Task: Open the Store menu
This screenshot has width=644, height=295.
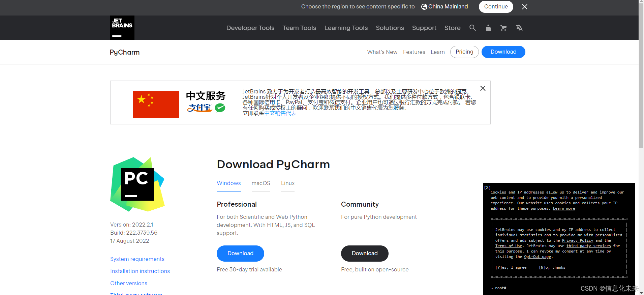Action: pyautogui.click(x=453, y=28)
